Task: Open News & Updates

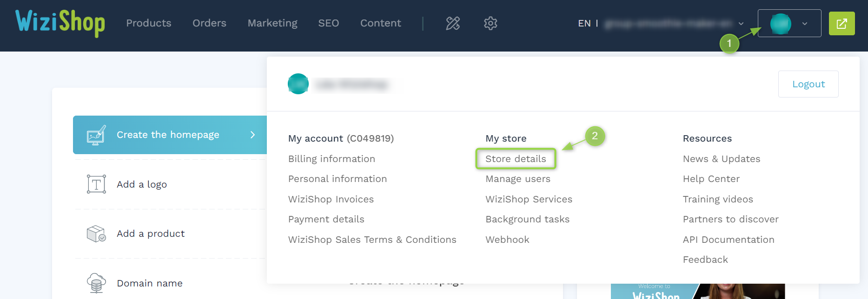Action: point(722,159)
